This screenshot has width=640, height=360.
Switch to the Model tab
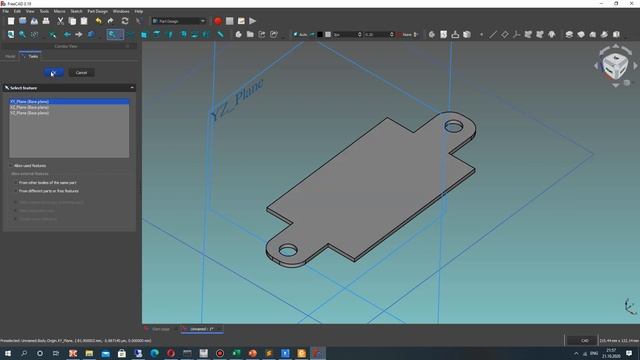click(10, 56)
